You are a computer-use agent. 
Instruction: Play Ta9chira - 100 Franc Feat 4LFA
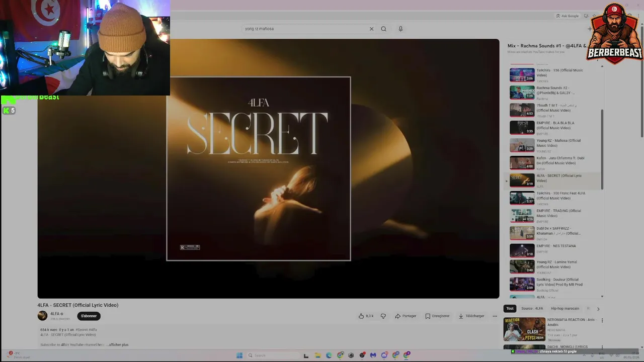(x=553, y=198)
